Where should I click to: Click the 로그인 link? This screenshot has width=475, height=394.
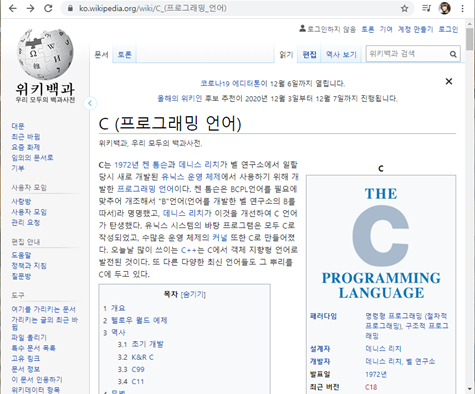(448, 29)
